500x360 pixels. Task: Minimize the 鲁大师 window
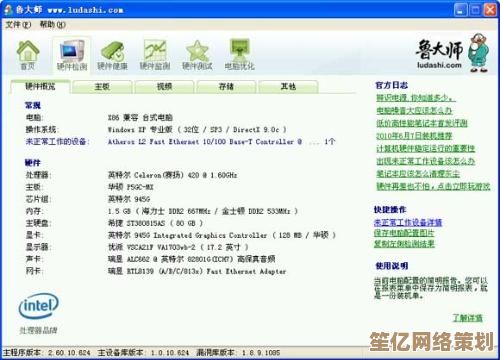(461, 10)
